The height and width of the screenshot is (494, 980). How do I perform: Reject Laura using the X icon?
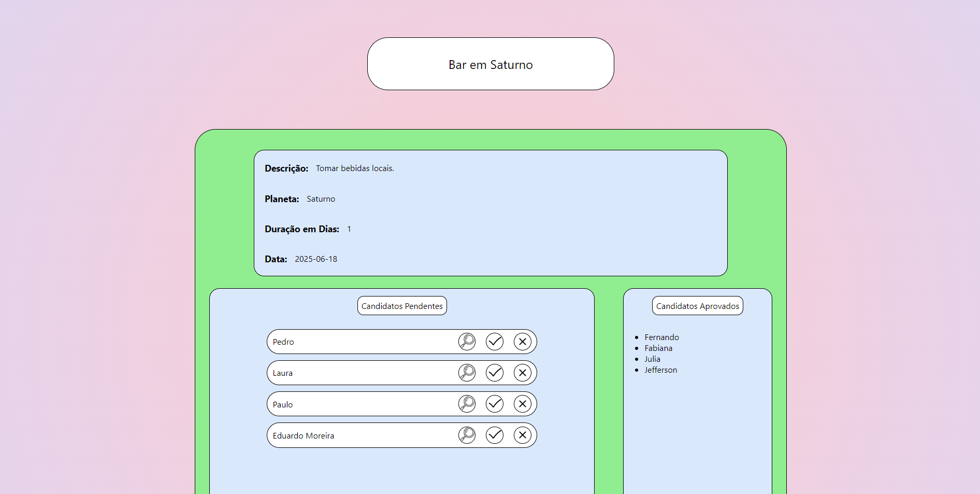tap(523, 373)
